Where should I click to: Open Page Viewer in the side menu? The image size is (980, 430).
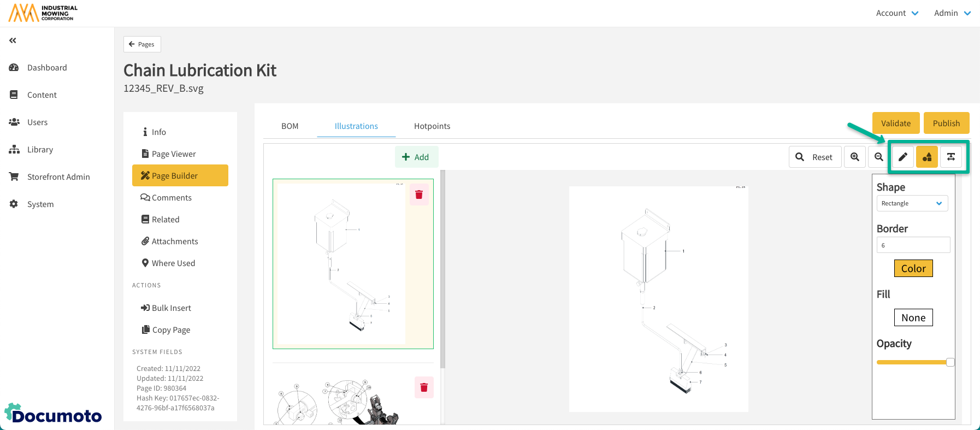coord(174,154)
